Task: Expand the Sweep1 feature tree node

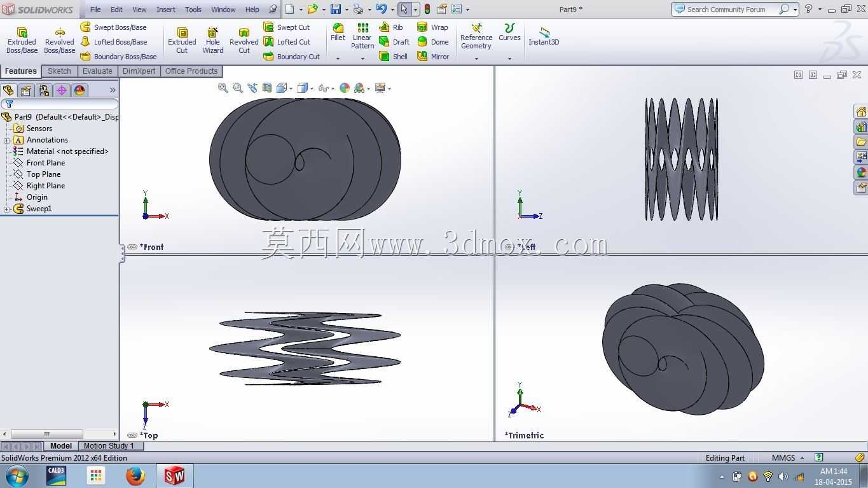Action: coord(6,209)
